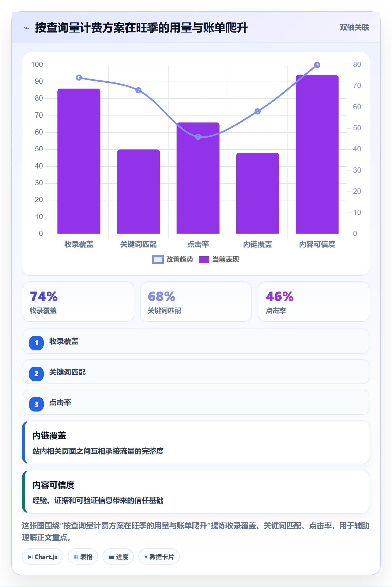This screenshot has width=392, height=587.
Task: Open the 74% 收录覆盖 data card
Action: tap(78, 302)
